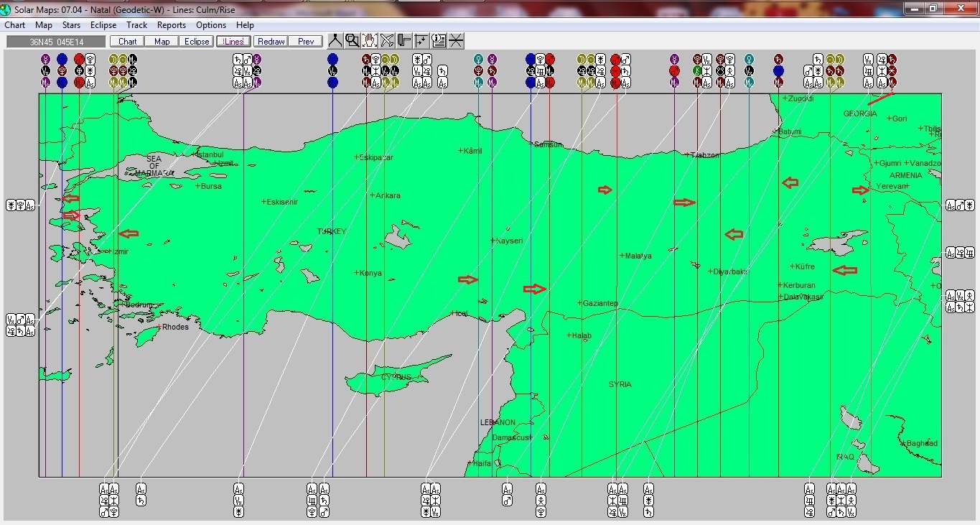Open the Stars menu
Screen dimensions: 980x525
coord(71,24)
